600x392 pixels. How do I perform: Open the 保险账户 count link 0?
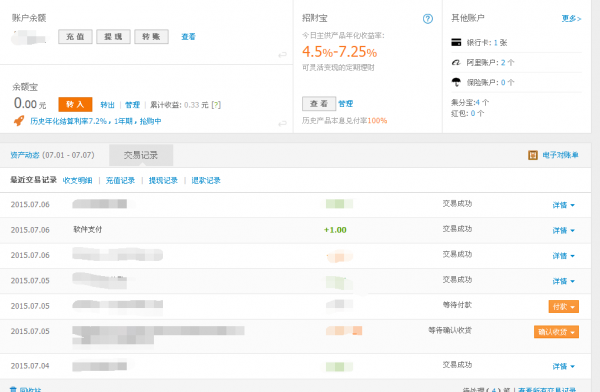(x=503, y=82)
